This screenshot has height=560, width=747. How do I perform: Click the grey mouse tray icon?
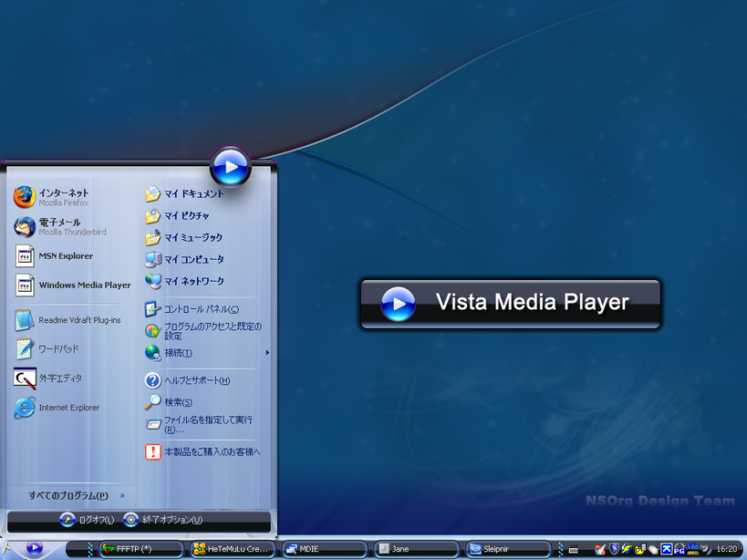tap(654, 550)
